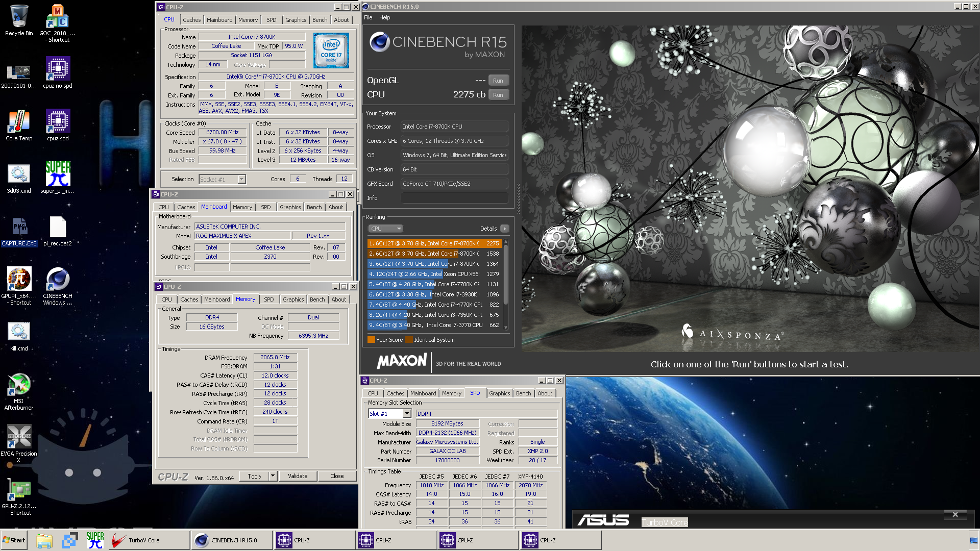Select ranking entry 1 scoring 2275
980x551 pixels.
point(434,243)
